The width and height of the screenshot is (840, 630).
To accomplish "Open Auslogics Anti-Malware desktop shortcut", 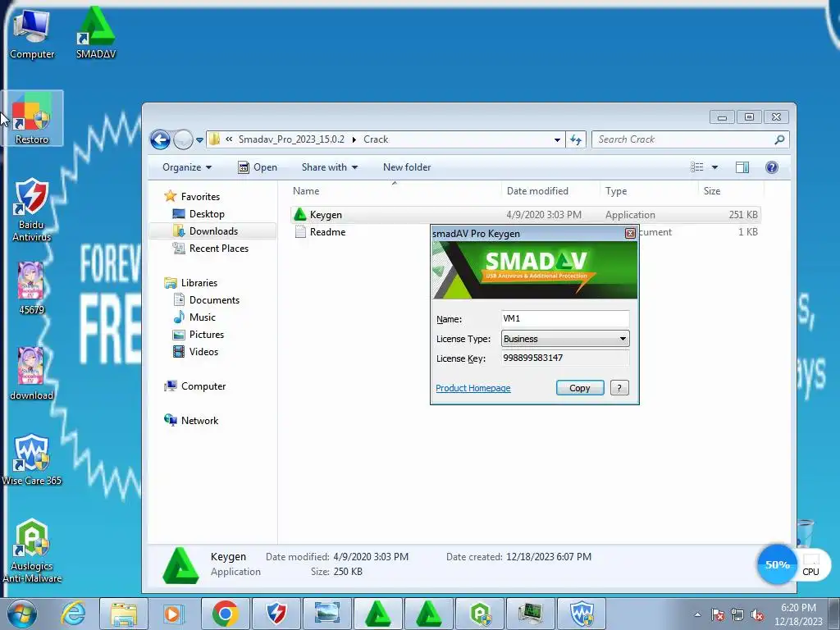I will 32,550.
